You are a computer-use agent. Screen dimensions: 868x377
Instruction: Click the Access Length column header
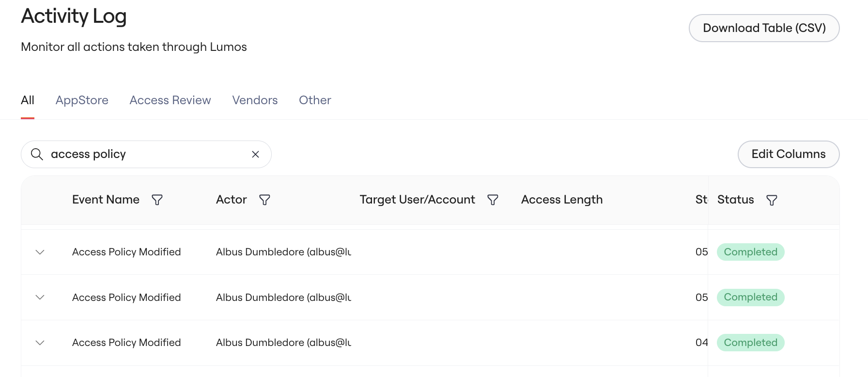(x=561, y=200)
